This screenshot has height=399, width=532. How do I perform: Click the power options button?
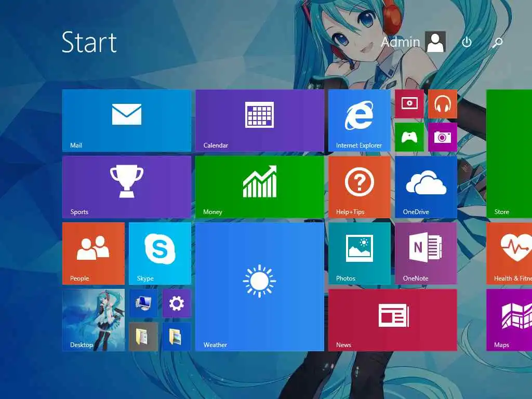tap(467, 42)
